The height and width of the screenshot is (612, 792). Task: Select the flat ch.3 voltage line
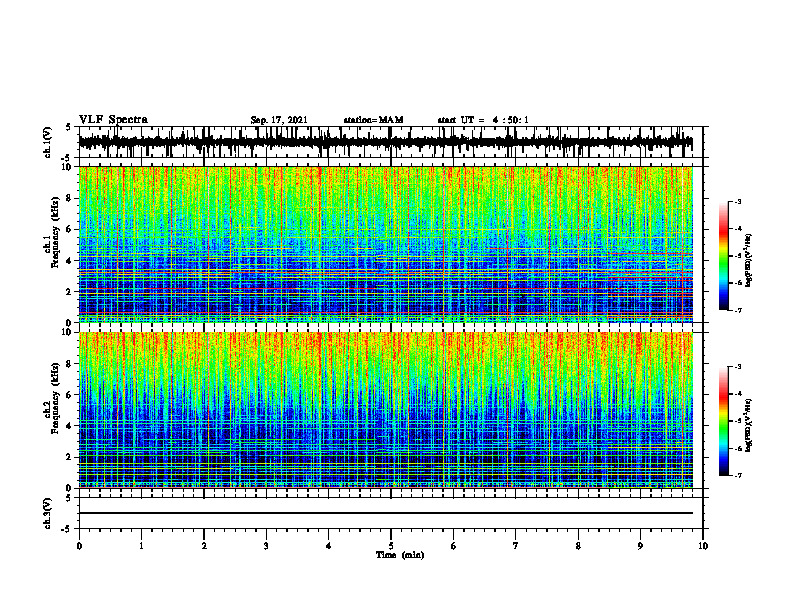(x=386, y=513)
